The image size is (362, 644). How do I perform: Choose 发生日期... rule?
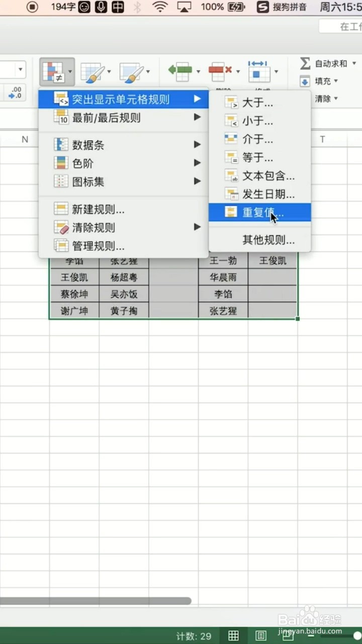pyautogui.click(x=260, y=194)
